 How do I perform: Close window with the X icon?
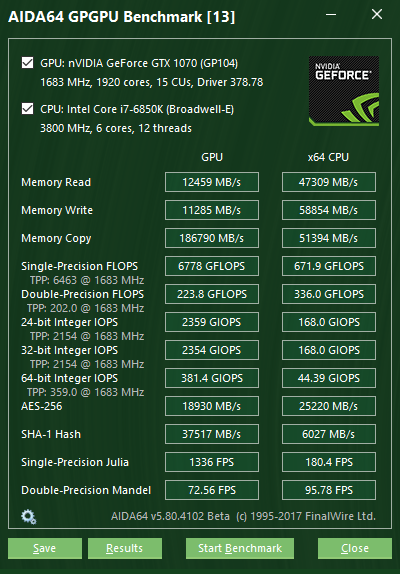pyautogui.click(x=377, y=15)
